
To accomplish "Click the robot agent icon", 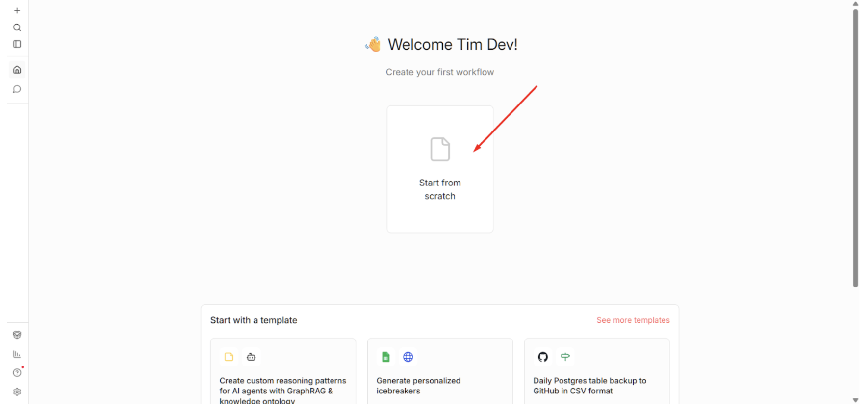I will (x=251, y=357).
